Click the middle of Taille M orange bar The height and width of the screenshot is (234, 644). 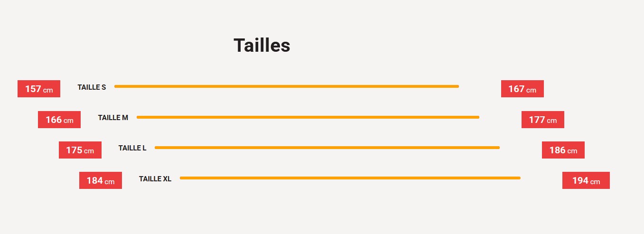(308, 117)
